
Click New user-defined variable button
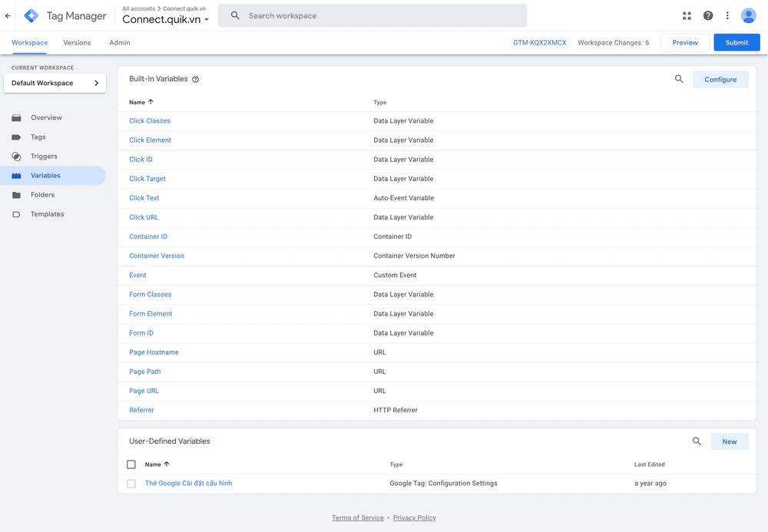[x=730, y=441]
